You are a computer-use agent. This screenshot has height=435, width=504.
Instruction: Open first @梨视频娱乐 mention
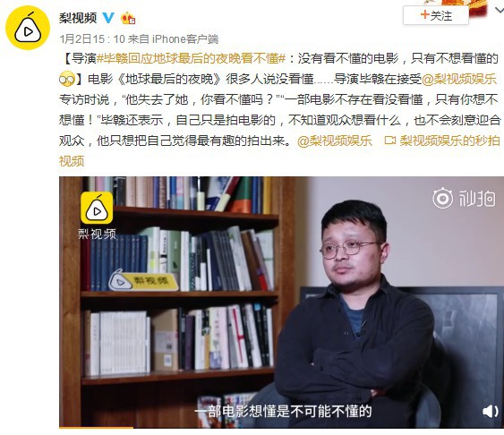[459, 79]
